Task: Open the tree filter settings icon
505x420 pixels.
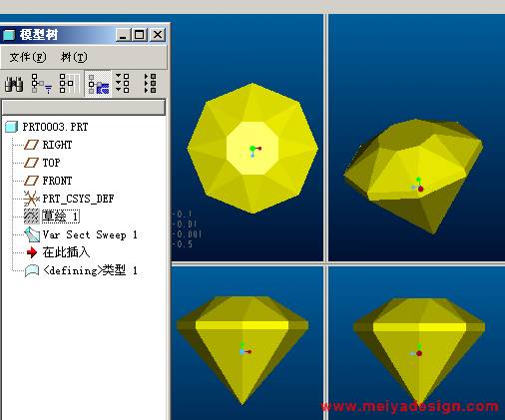Action: pos(41,83)
